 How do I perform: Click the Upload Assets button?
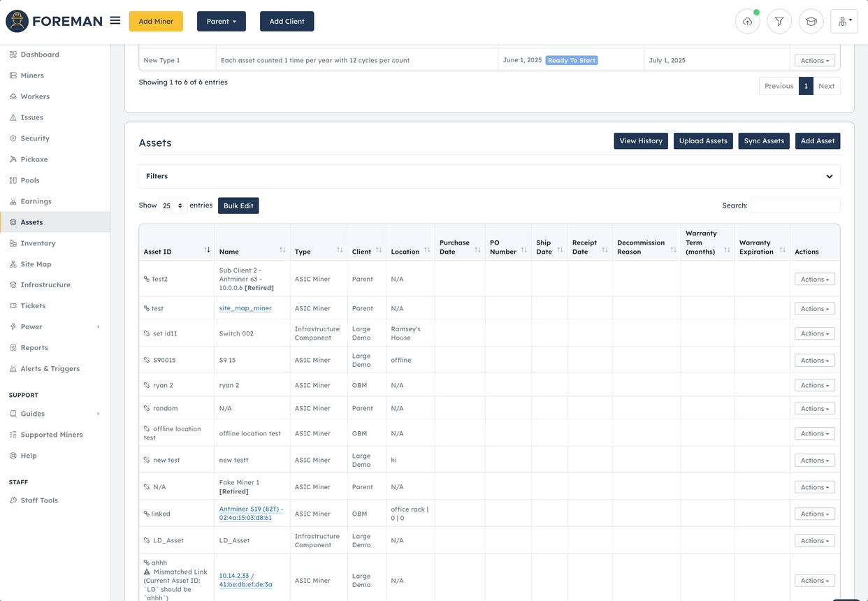[x=703, y=140]
